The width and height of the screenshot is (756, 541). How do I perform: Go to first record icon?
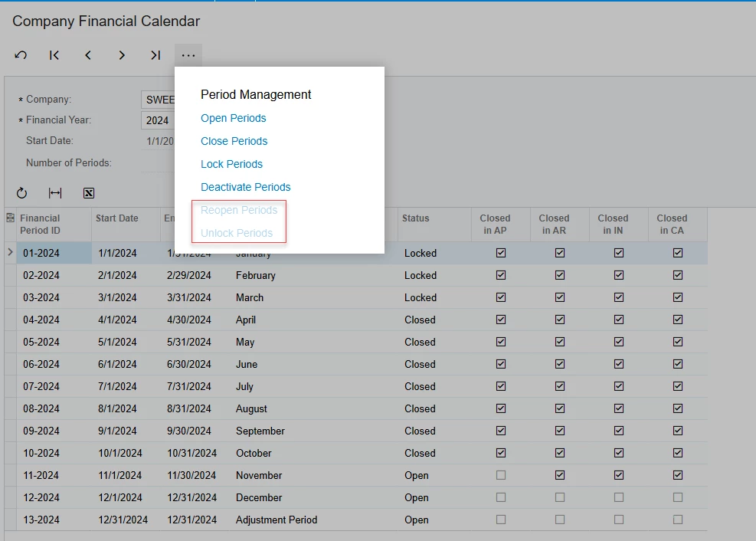pyautogui.click(x=54, y=55)
